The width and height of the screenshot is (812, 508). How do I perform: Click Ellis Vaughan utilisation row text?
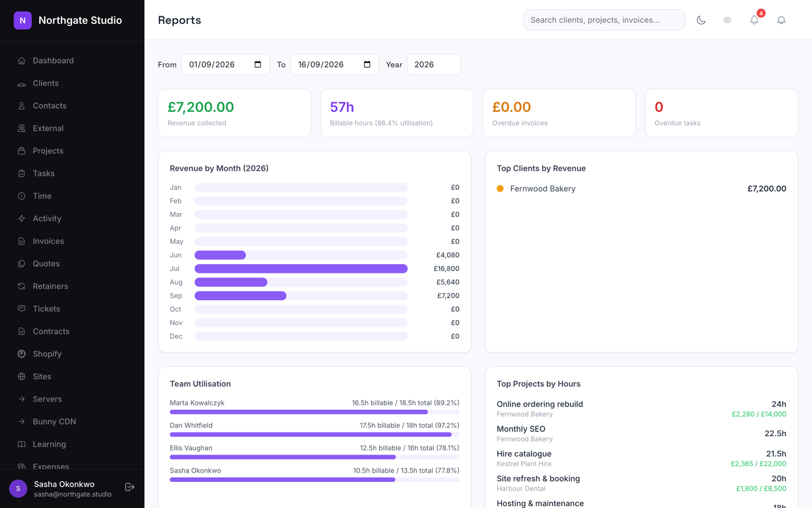point(314,448)
